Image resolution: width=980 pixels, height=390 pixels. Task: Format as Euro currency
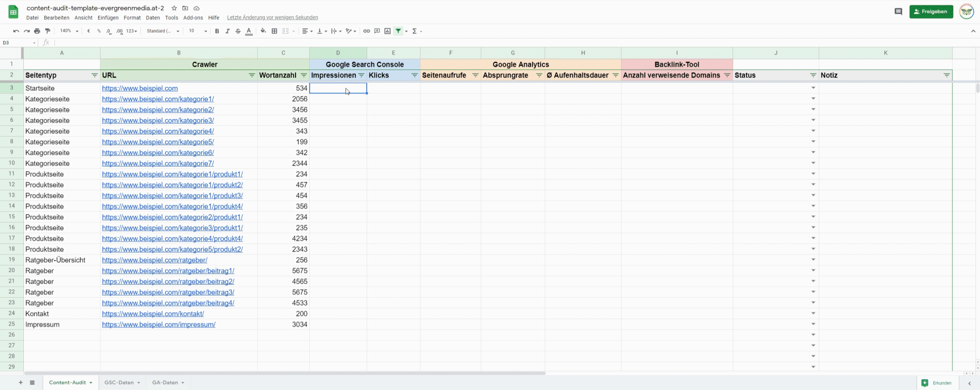click(x=88, y=31)
